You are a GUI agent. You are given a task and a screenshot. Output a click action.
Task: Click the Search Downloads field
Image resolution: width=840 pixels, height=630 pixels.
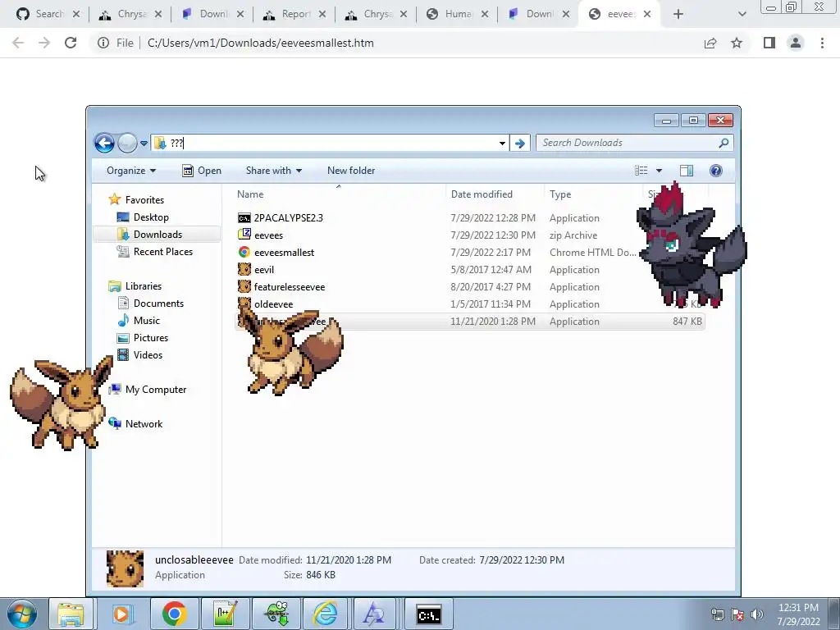(634, 143)
